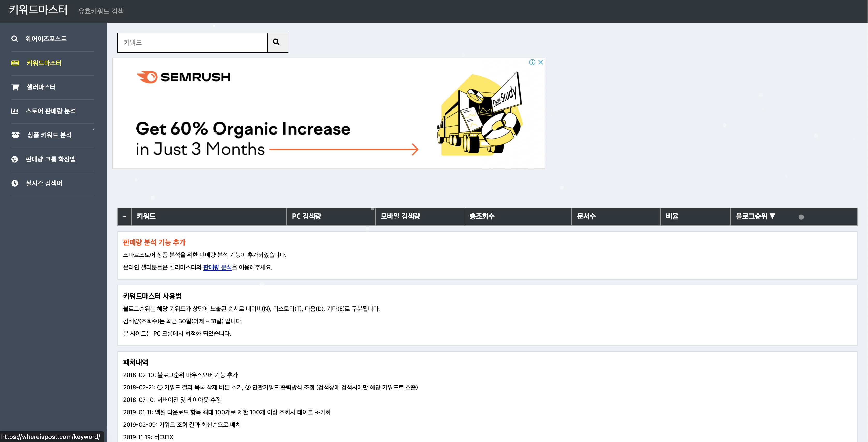Click the 총조회수 column header
This screenshot has width=868, height=442.
[x=482, y=216]
